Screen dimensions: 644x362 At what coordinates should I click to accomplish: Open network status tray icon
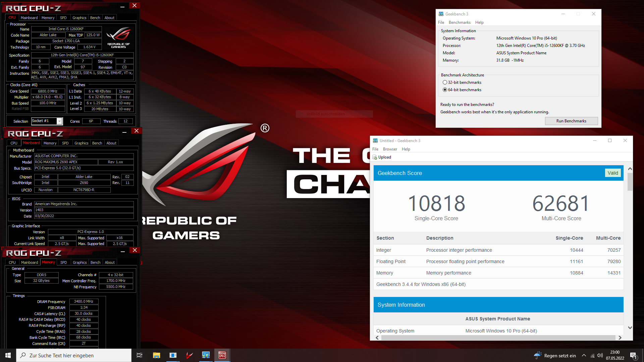click(x=592, y=356)
